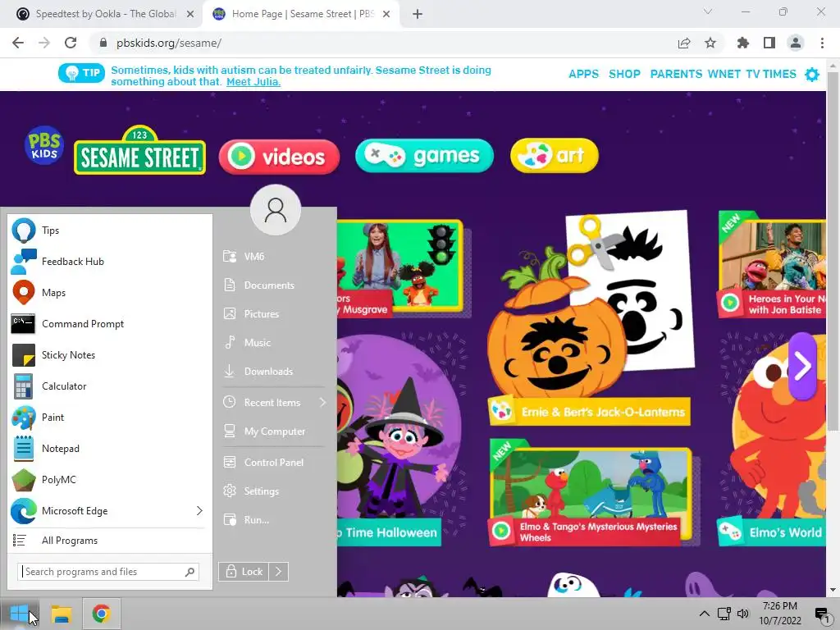The width and height of the screenshot is (840, 630).
Task: Bookmark this page with the star
Action: 710,43
